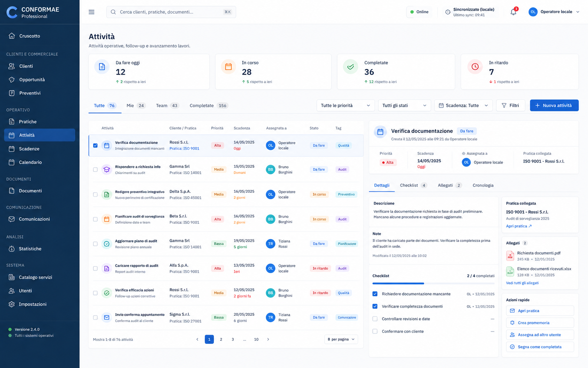Click the Nuova attività button
The height and width of the screenshot is (368, 588).
[554, 106]
